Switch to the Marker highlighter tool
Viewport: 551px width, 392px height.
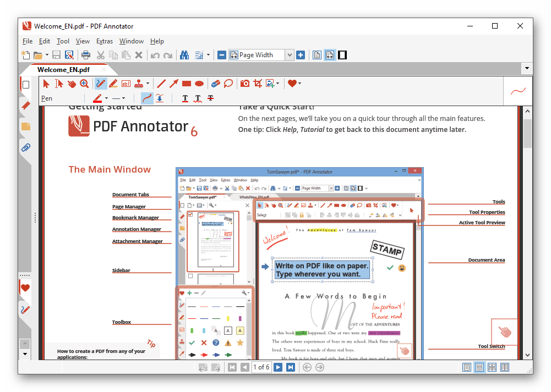point(113,83)
